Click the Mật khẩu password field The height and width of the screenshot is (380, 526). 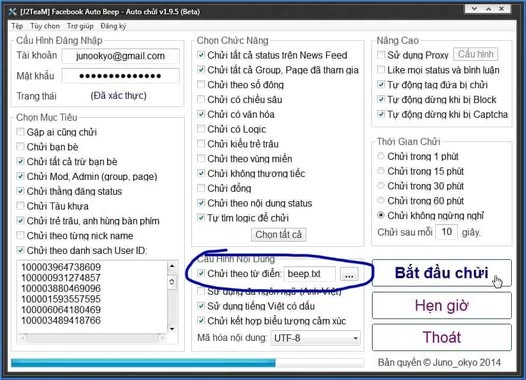point(120,76)
